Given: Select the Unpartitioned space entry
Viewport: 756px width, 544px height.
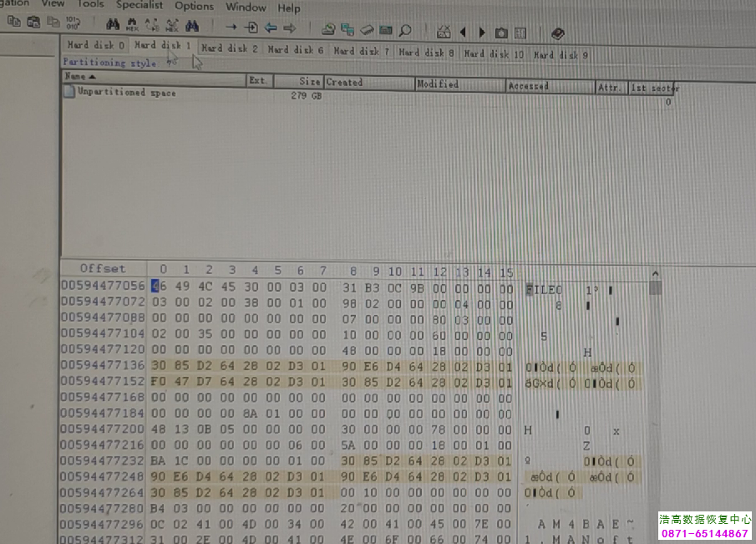Looking at the screenshot, I should tap(125, 93).
